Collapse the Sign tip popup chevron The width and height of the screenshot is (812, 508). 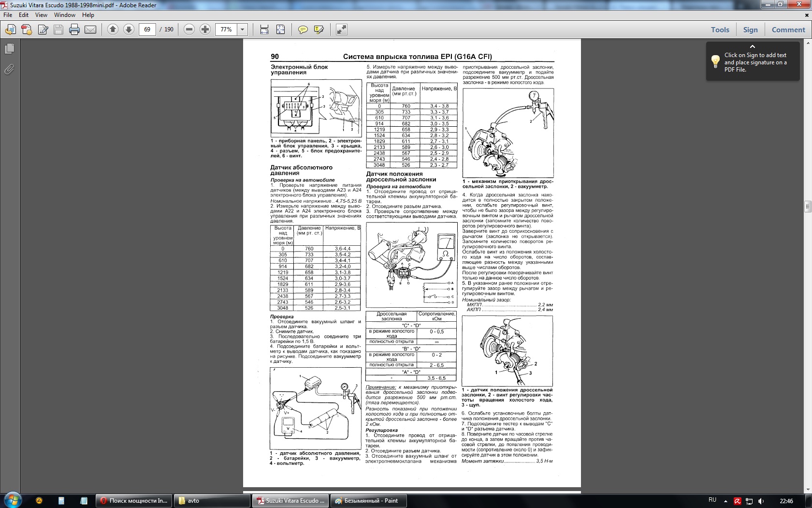pos(752,46)
